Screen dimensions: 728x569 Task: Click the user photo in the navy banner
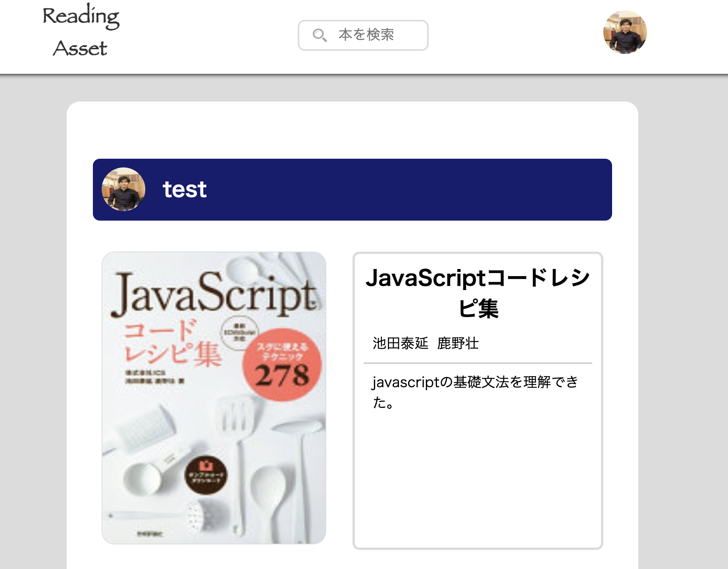click(123, 190)
